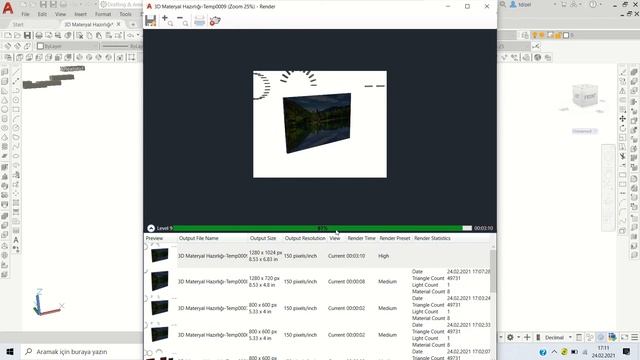The height and width of the screenshot is (360, 640).
Task: Toggle hardware acceleration status icon
Action: click(x=612, y=337)
